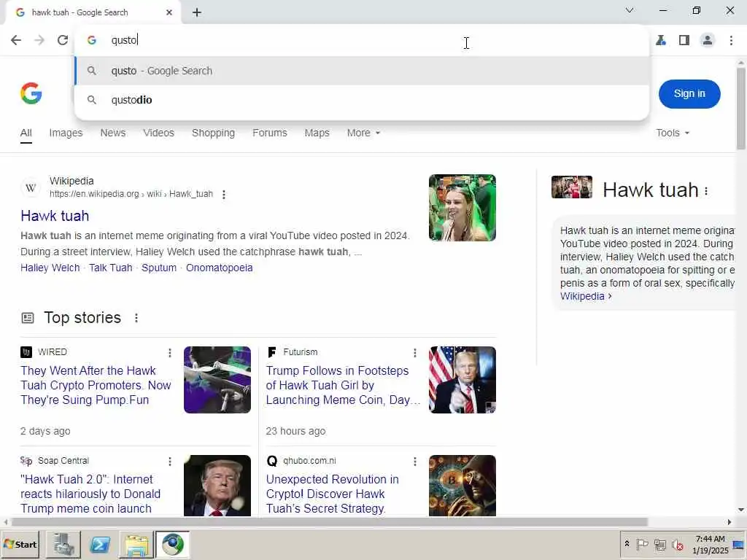Toggle the browser side panel icon
Screen dimensions: 747x560
[x=684, y=41]
